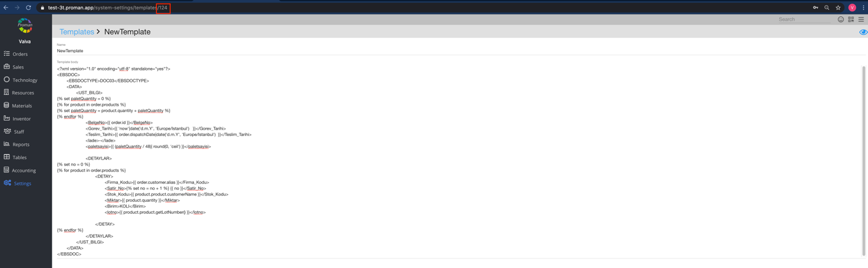Open the Reports page
Image resolution: width=868 pixels, height=268 pixels.
pyautogui.click(x=21, y=144)
